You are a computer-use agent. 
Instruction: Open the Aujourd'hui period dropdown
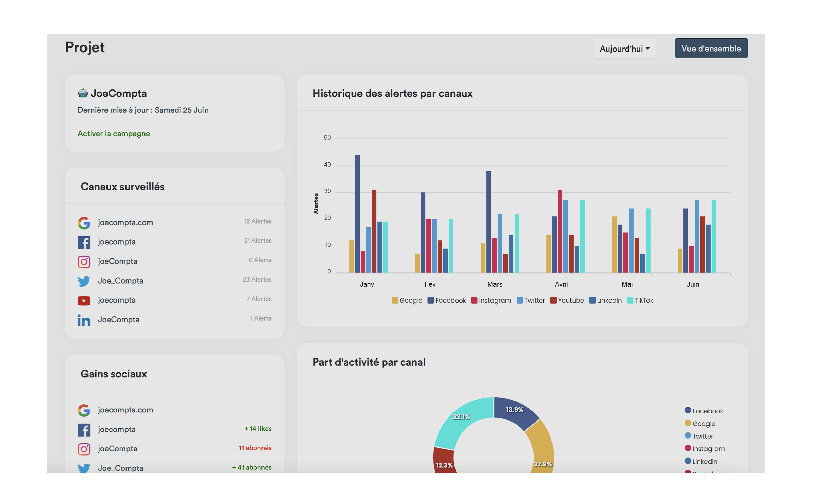click(x=624, y=49)
